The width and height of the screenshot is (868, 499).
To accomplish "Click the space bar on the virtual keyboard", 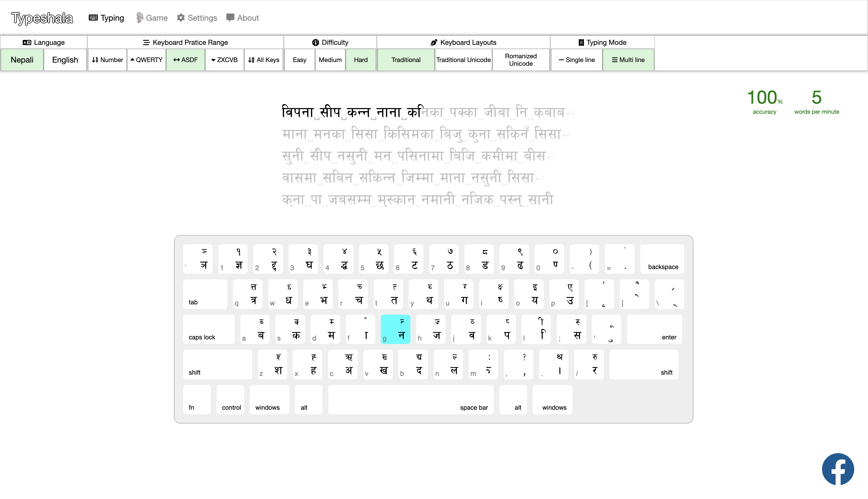I will click(410, 400).
